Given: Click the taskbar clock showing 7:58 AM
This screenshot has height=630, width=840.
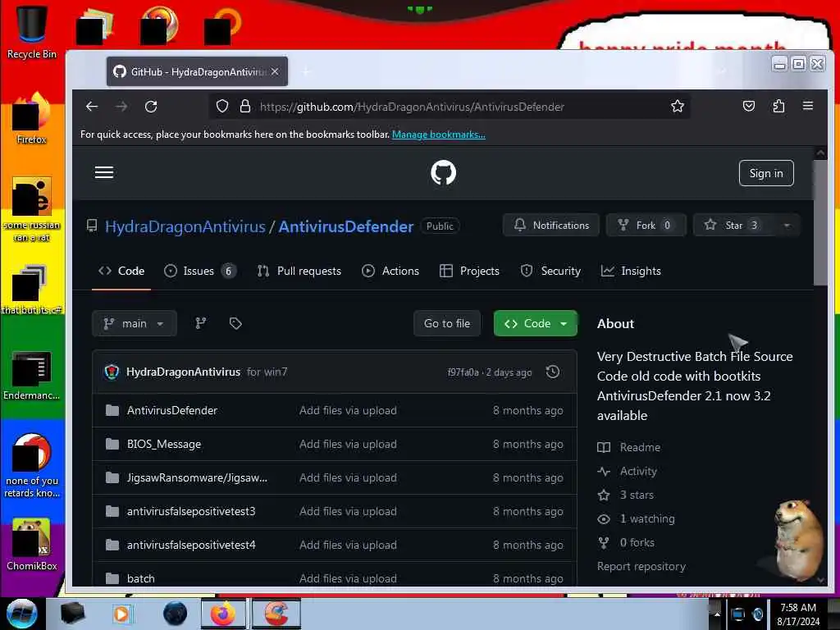Looking at the screenshot, I should (x=797, y=614).
